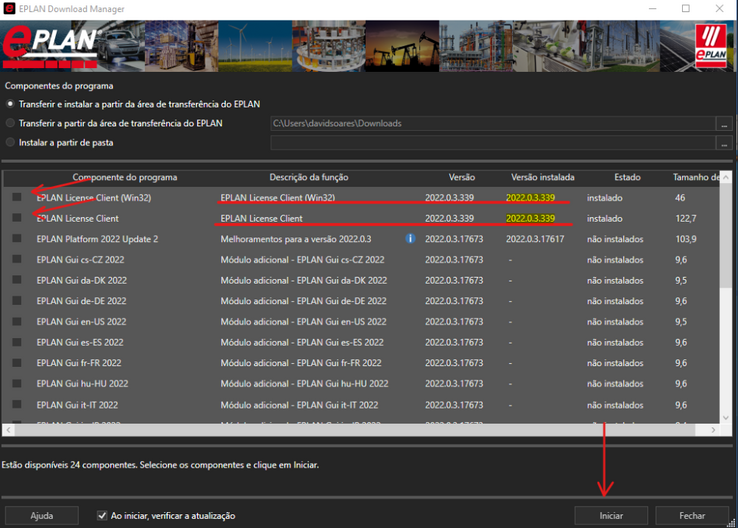Click Melhoramentos para a versão 2022.0.3 description

pos(296,239)
